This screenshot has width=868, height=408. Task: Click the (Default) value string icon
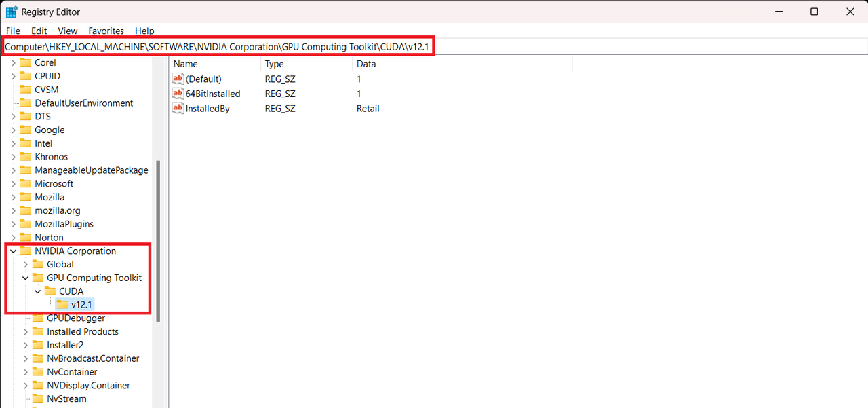click(x=178, y=79)
